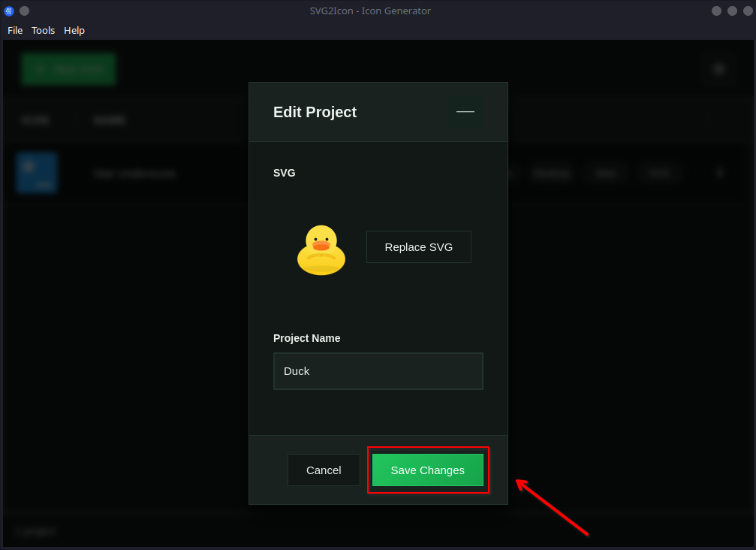Click the dash icon in the Edit Project header

tap(465, 111)
